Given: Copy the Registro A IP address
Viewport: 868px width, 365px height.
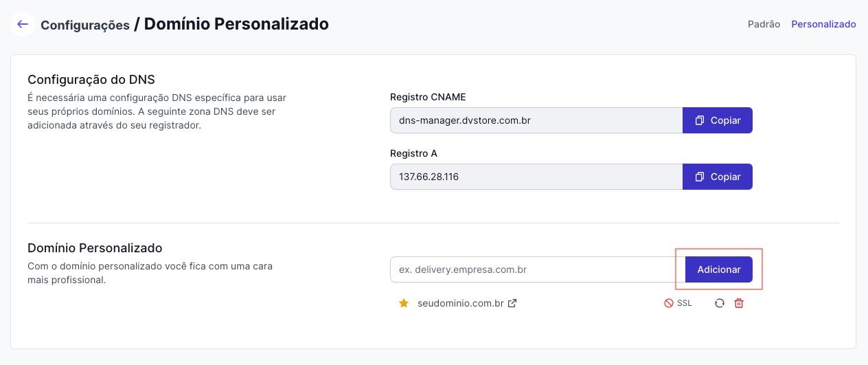Looking at the screenshot, I should point(718,177).
